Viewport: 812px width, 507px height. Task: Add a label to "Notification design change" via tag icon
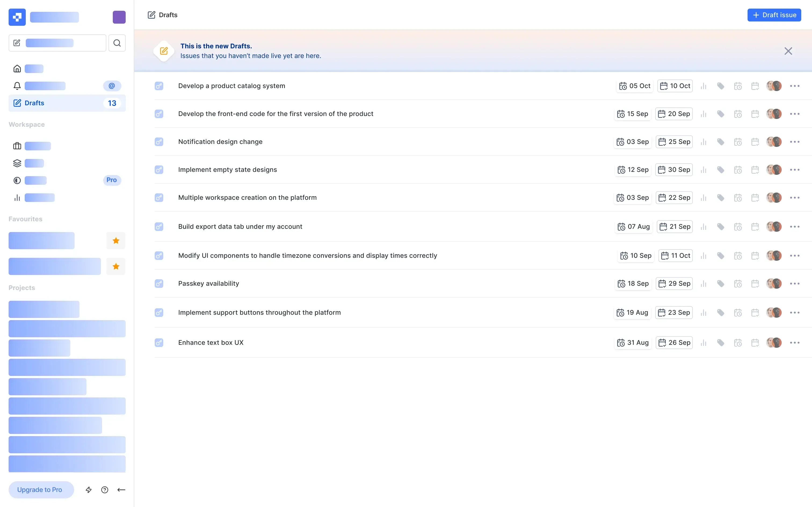point(720,142)
